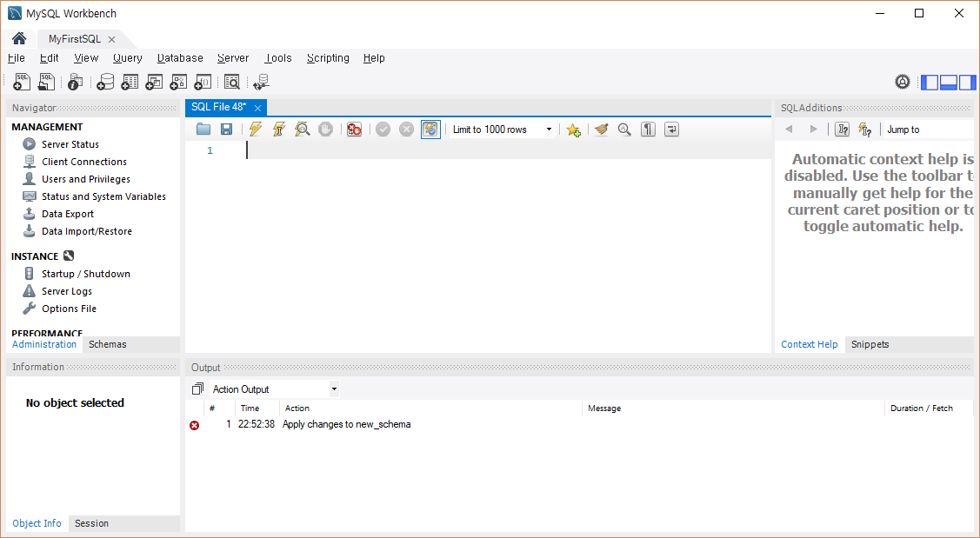Search table data toolbar icon
The height and width of the screenshot is (538, 980).
click(x=232, y=81)
